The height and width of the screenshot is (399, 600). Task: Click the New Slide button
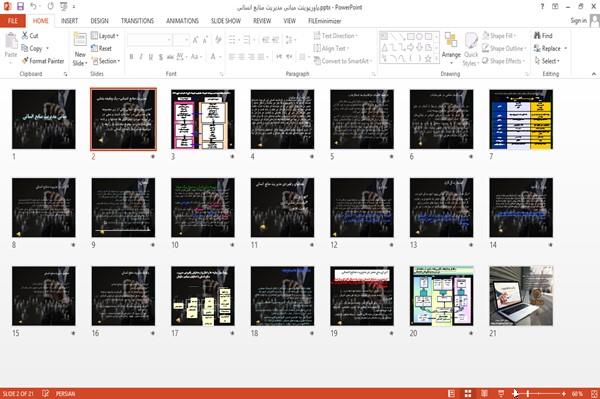pyautogui.click(x=80, y=50)
